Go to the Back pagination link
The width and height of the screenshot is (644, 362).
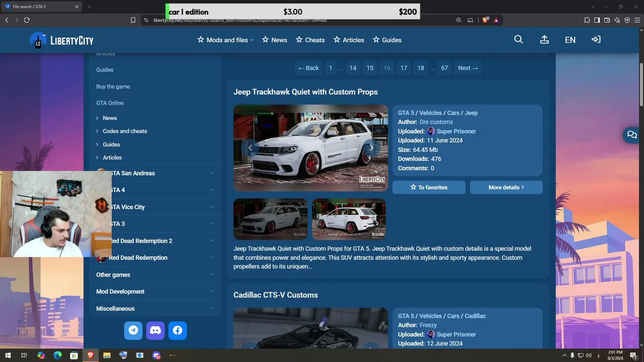(x=308, y=68)
